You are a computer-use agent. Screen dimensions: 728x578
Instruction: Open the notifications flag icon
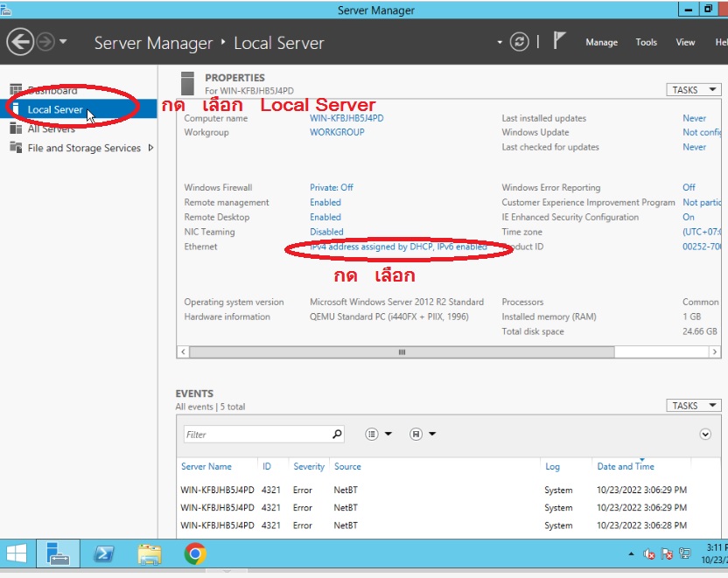(561, 41)
